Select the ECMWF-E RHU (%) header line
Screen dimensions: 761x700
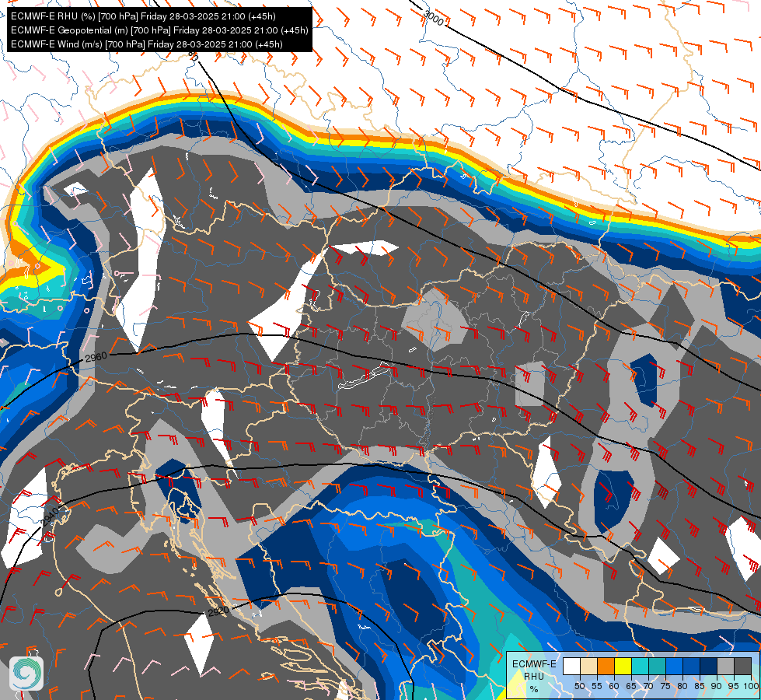[143, 16]
